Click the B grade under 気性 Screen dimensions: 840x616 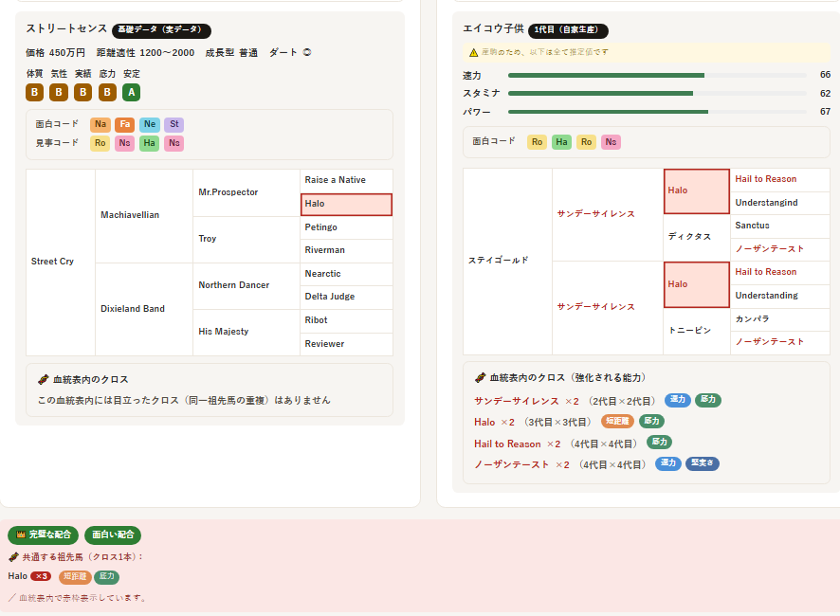tap(59, 92)
